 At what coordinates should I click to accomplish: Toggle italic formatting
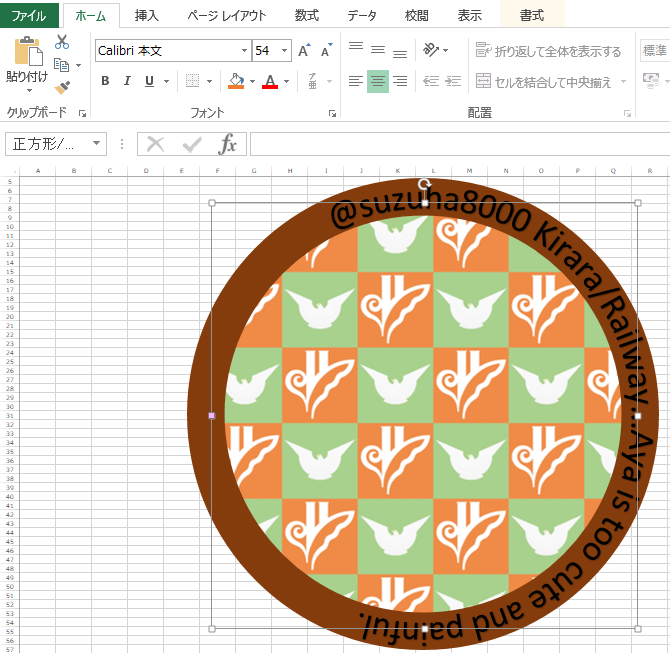(127, 81)
